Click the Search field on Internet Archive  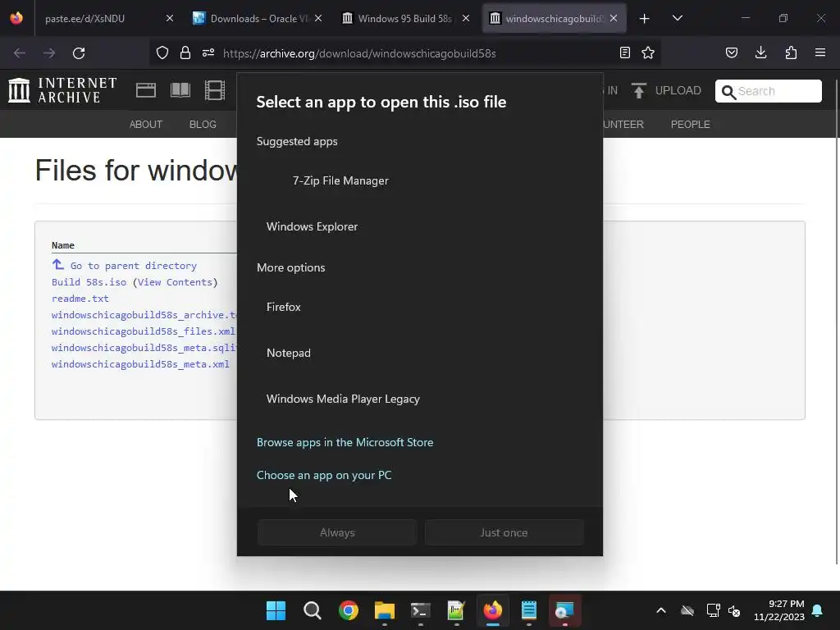768,91
